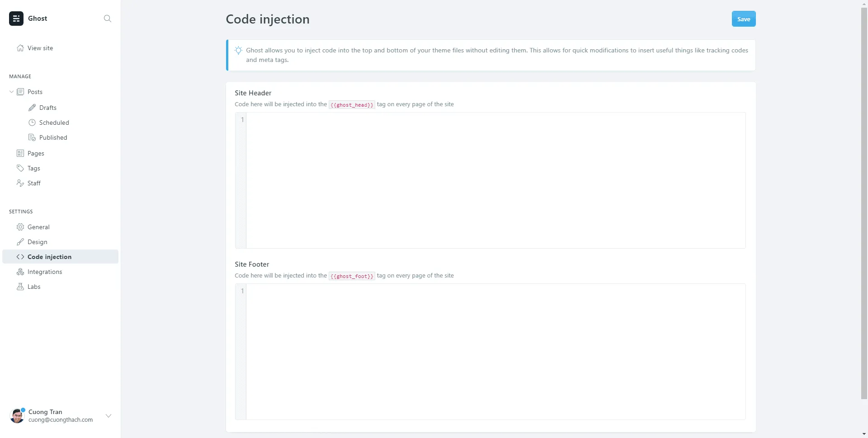Viewport: 868px width, 438px height.
Task: Click the Integrations modules icon
Action: point(20,272)
